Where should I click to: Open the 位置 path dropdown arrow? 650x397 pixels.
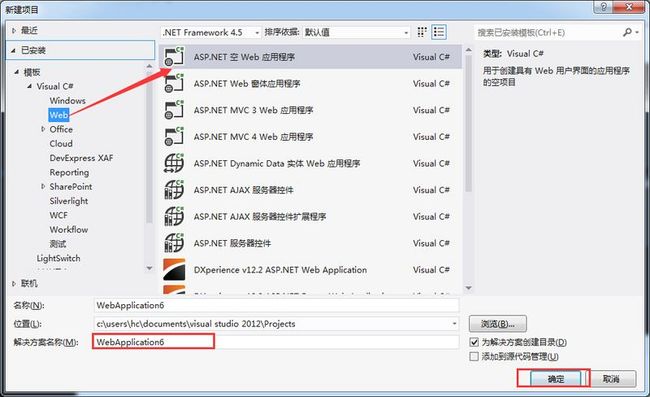[x=454, y=324]
